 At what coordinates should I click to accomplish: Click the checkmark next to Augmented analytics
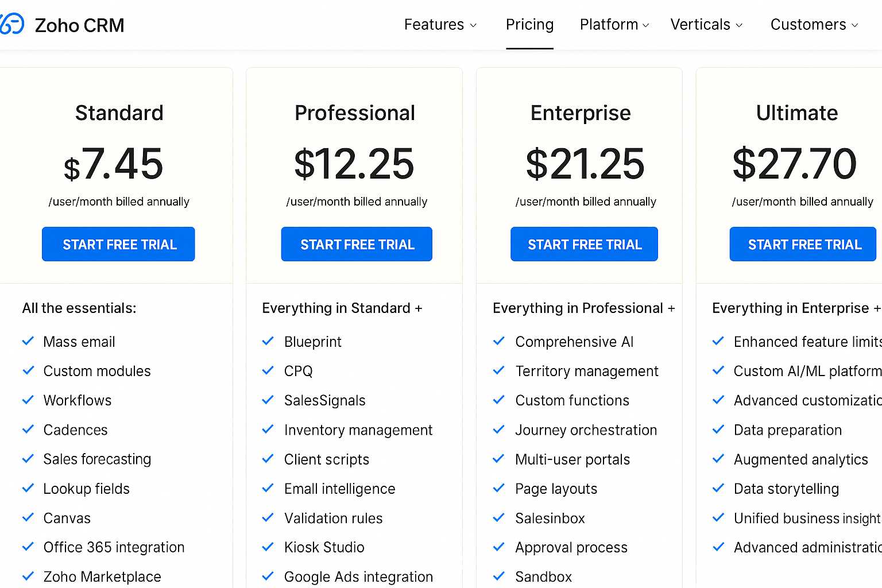click(718, 459)
